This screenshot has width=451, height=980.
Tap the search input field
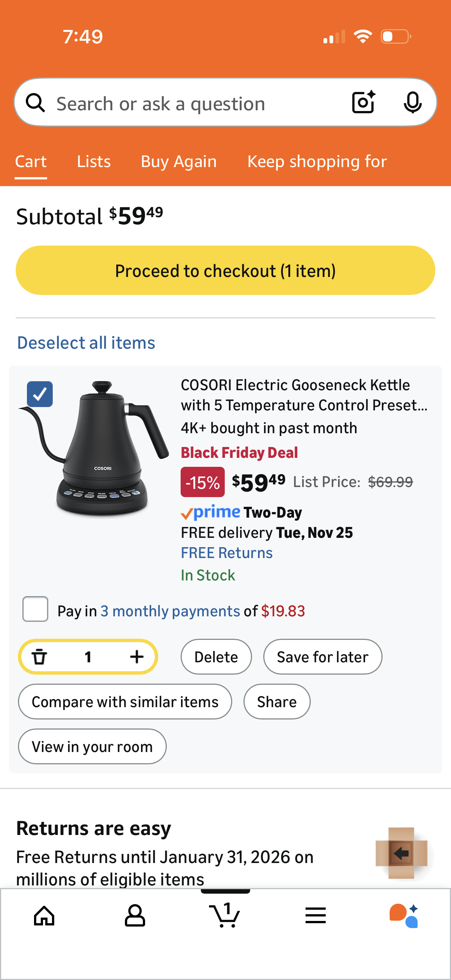pyautogui.click(x=171, y=103)
